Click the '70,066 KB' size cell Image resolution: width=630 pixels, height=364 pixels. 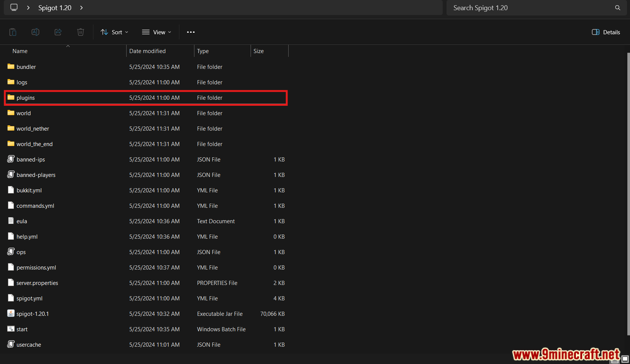[272, 314]
